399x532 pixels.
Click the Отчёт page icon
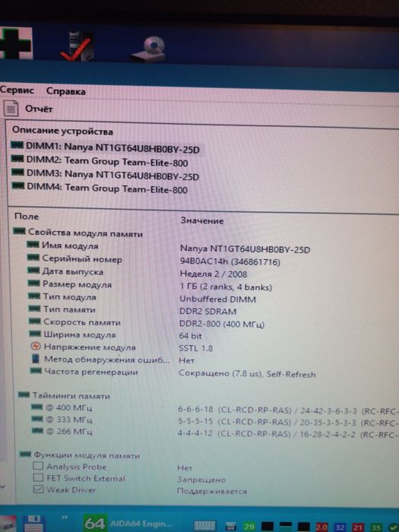(11, 108)
